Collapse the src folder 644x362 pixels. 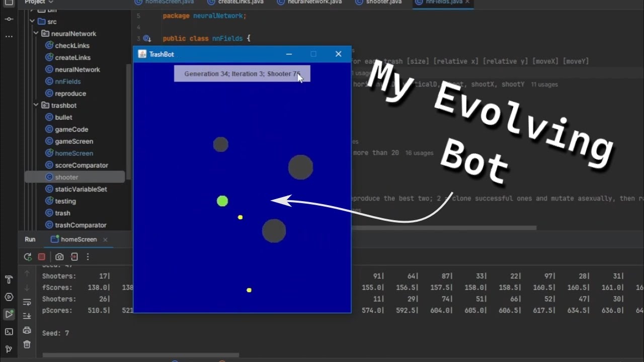(33, 22)
